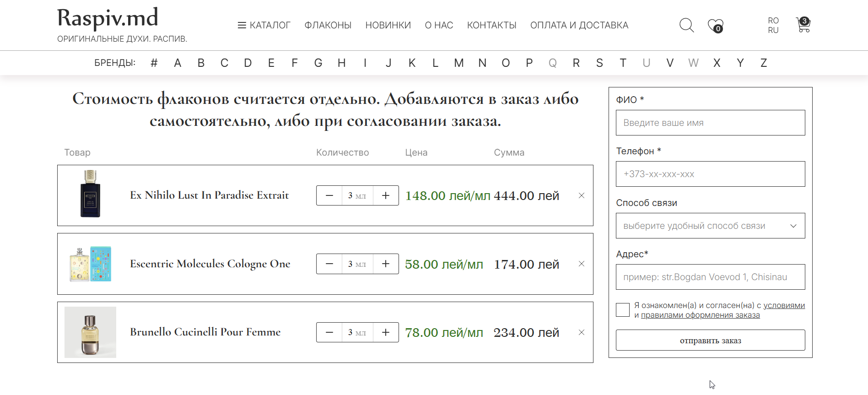The image size is (868, 395).
Task: Switch language to RO
Action: tap(773, 21)
